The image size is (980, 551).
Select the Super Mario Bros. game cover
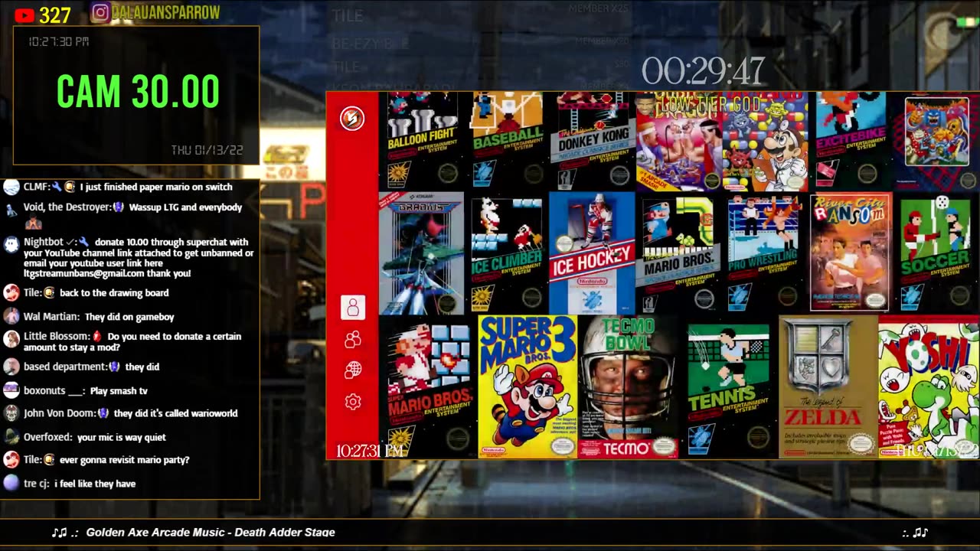point(429,387)
